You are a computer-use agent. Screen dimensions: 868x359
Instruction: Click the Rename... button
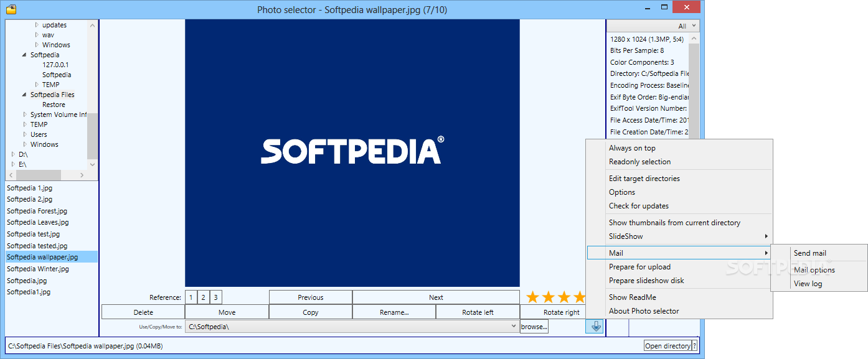tap(394, 312)
